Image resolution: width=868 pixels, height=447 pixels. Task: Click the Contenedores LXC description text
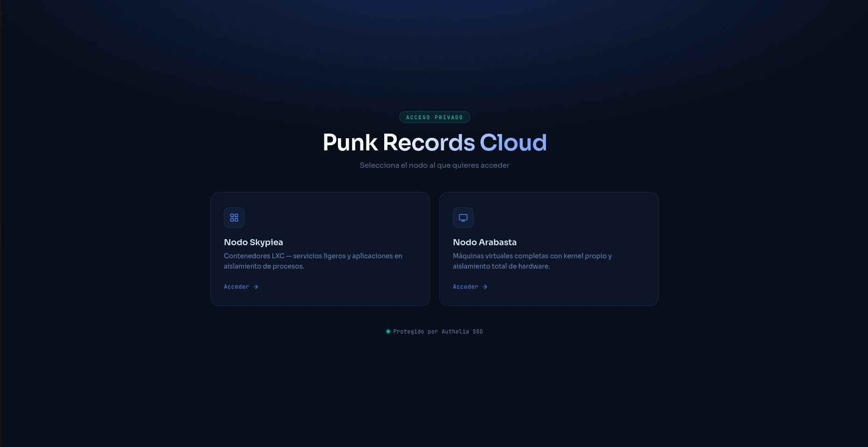(x=313, y=261)
